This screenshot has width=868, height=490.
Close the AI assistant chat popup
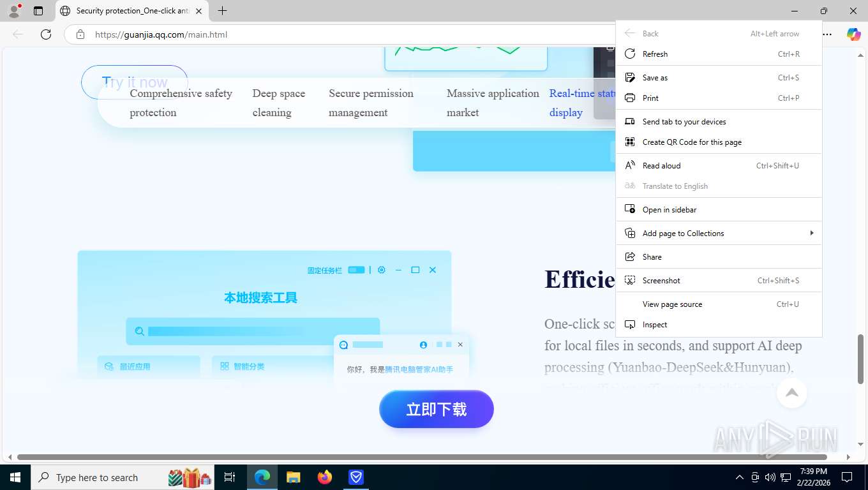coord(460,345)
